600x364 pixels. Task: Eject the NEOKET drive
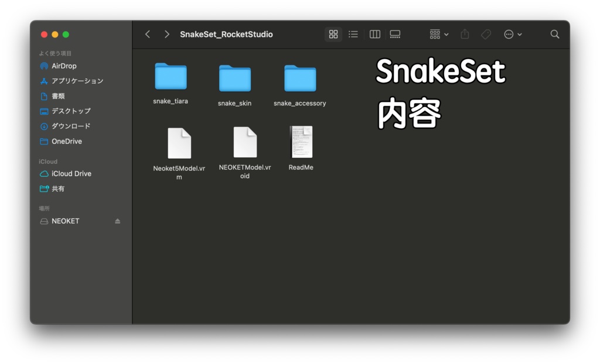pyautogui.click(x=117, y=221)
